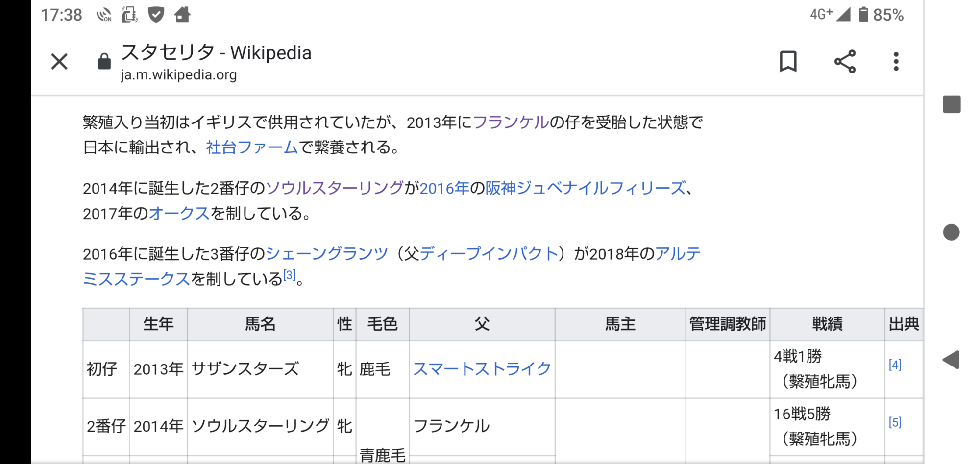Open the share icon
Screen dimensions: 980x464
click(845, 62)
